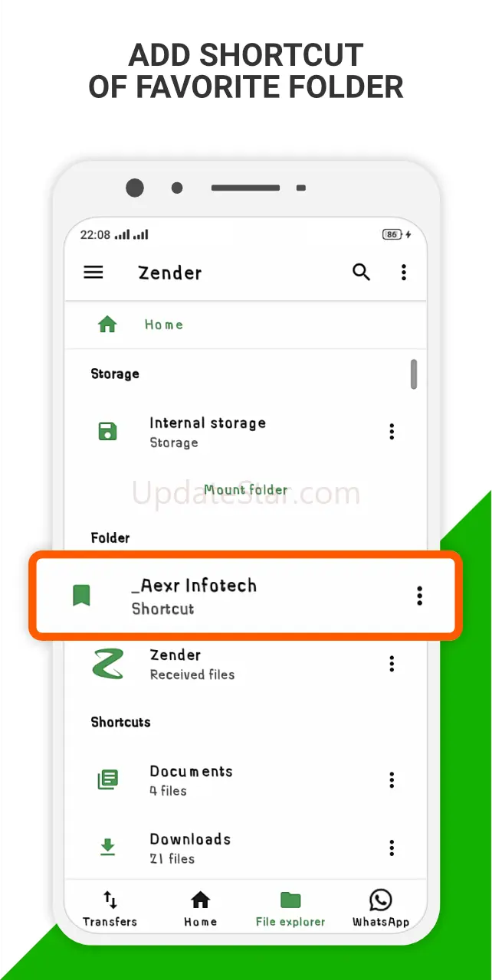Switch to the Transfers tab
The height and width of the screenshot is (980, 492).
(x=110, y=908)
